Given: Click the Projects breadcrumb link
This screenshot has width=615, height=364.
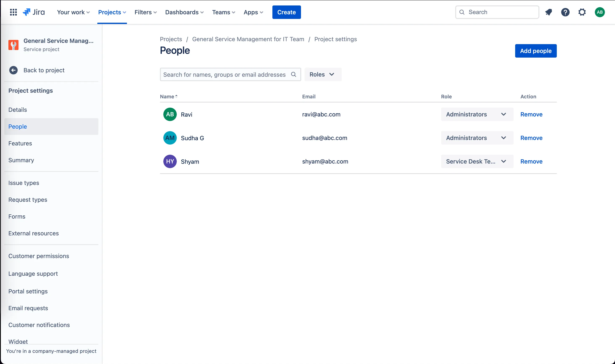Looking at the screenshot, I should (x=171, y=39).
